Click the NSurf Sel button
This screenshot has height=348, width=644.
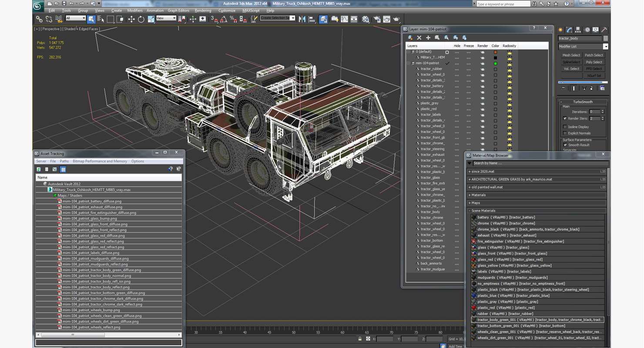(x=594, y=76)
